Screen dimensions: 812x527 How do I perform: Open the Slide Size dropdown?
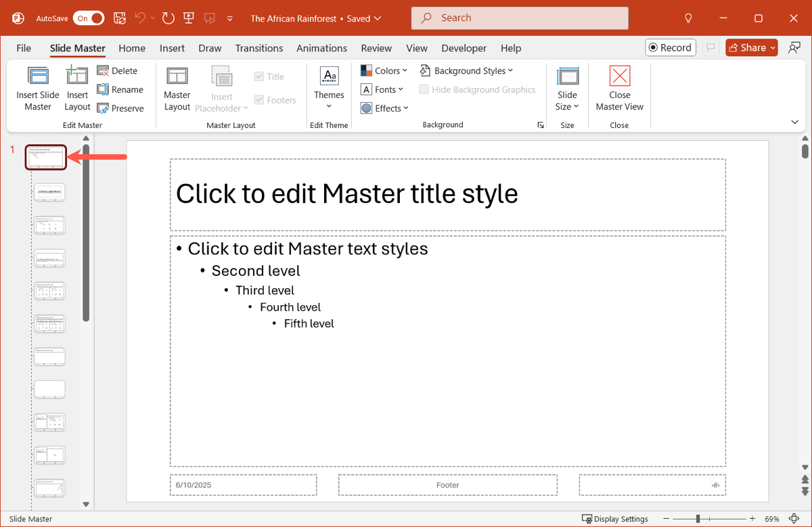[x=567, y=89]
